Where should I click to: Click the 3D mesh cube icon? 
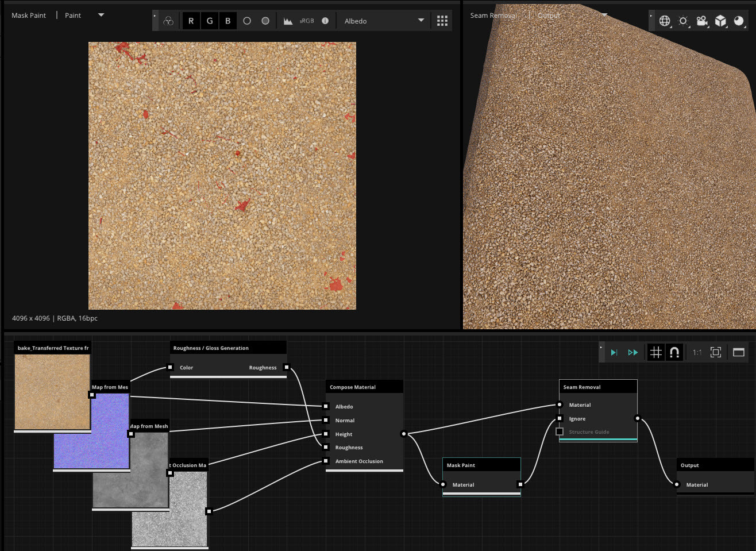tap(720, 21)
